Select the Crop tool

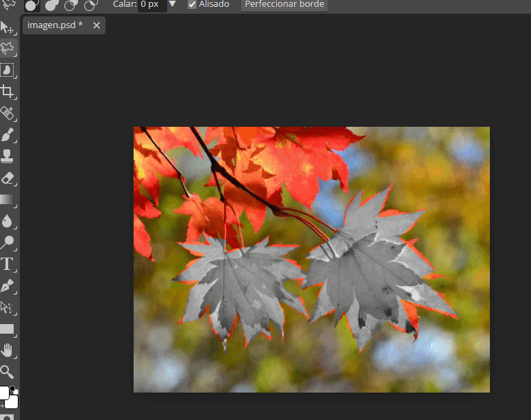[8, 92]
